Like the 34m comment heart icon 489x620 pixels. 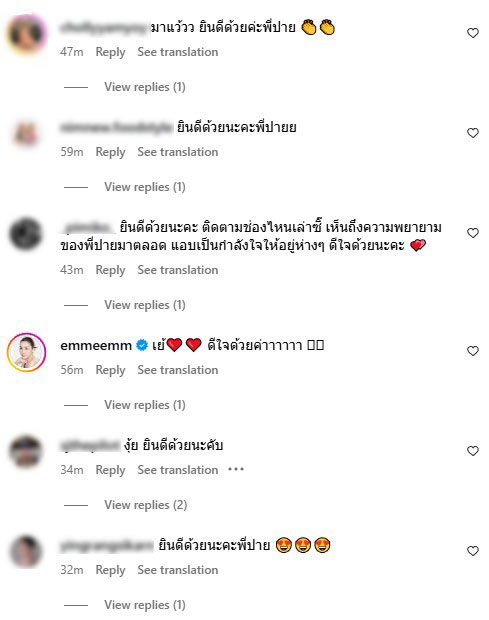473,451
